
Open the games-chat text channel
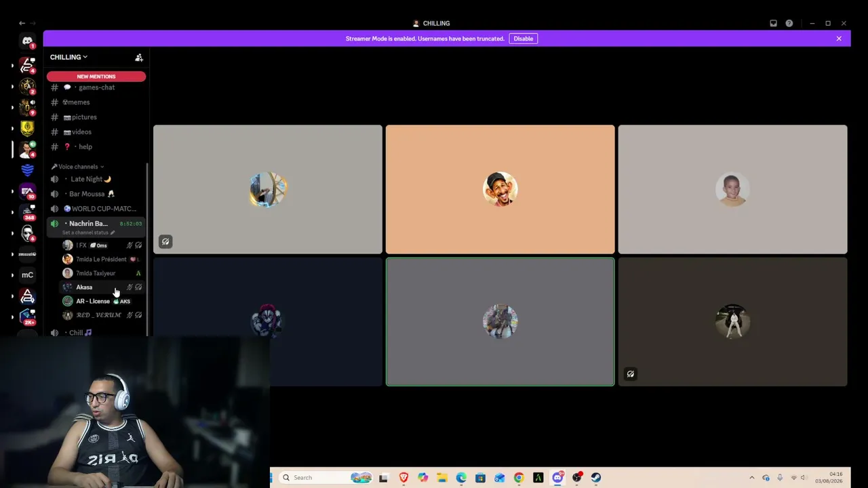96,87
